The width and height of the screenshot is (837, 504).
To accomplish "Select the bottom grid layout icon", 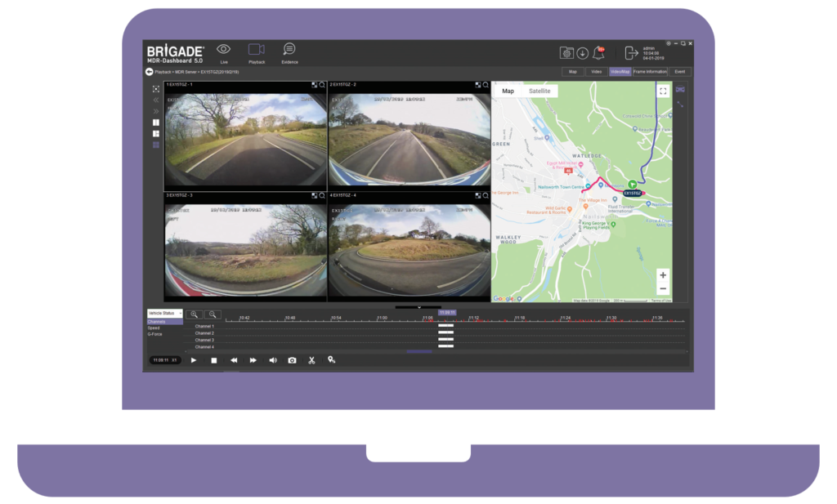I will click(156, 145).
